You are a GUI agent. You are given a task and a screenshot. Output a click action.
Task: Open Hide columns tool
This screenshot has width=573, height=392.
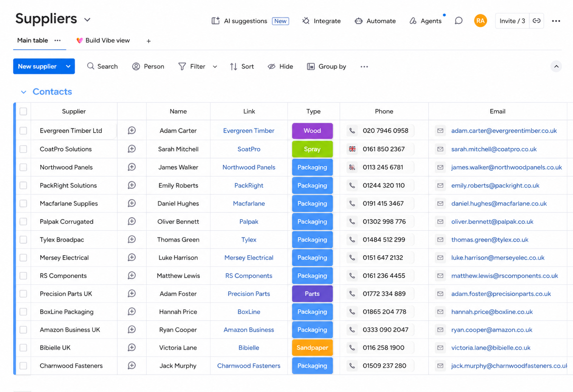[x=280, y=66]
